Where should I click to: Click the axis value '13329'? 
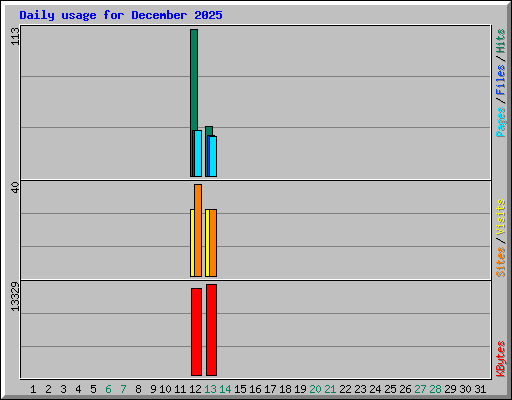tap(15, 297)
